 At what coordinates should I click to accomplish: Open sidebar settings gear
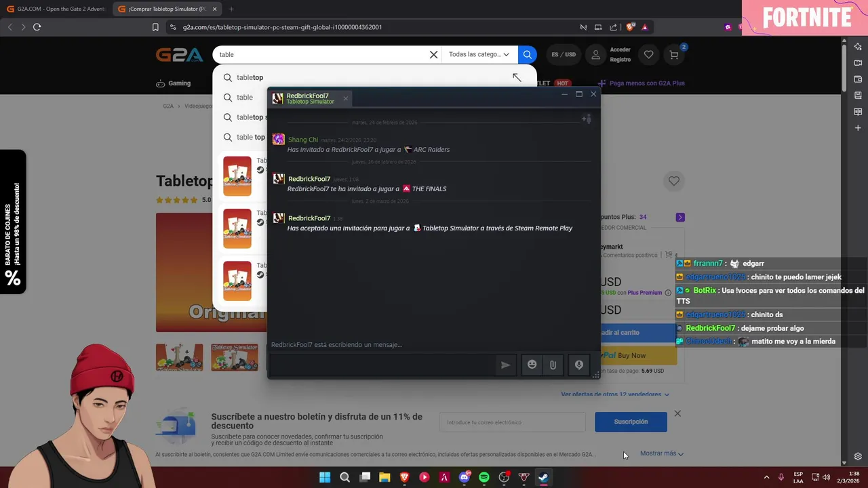click(x=858, y=456)
